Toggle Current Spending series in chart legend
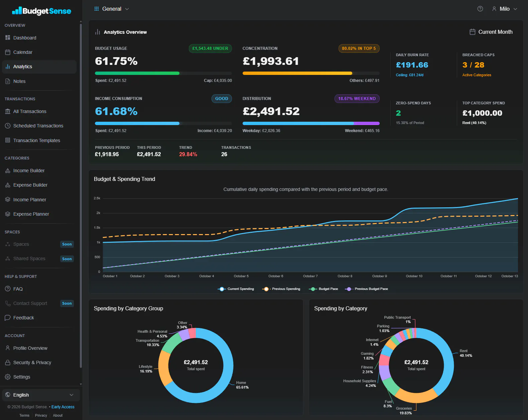 236,289
